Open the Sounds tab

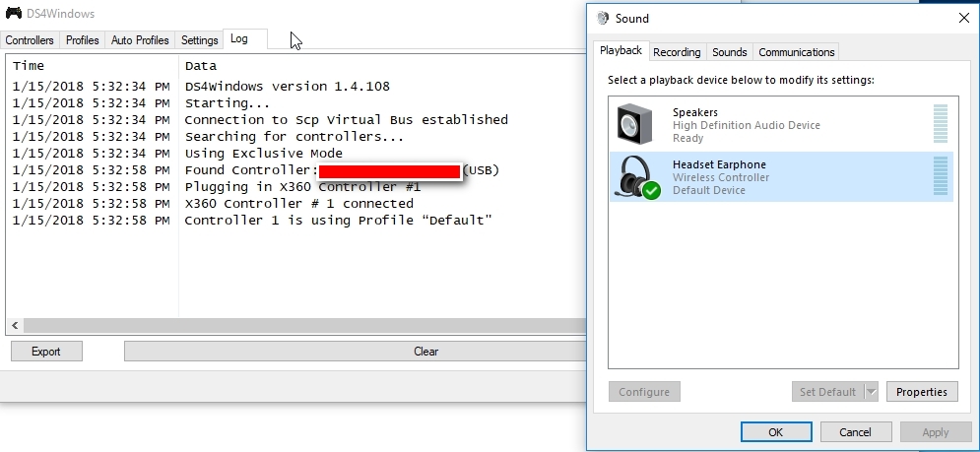coord(730,52)
